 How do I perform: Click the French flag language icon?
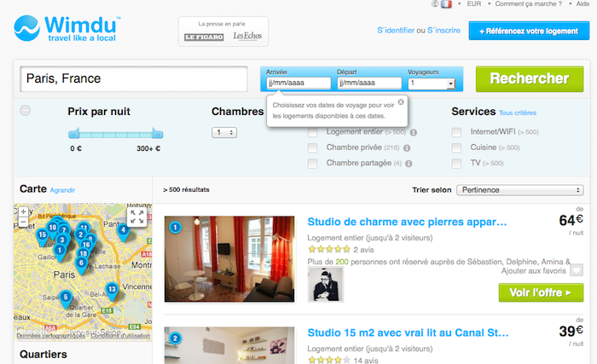[446, 4]
